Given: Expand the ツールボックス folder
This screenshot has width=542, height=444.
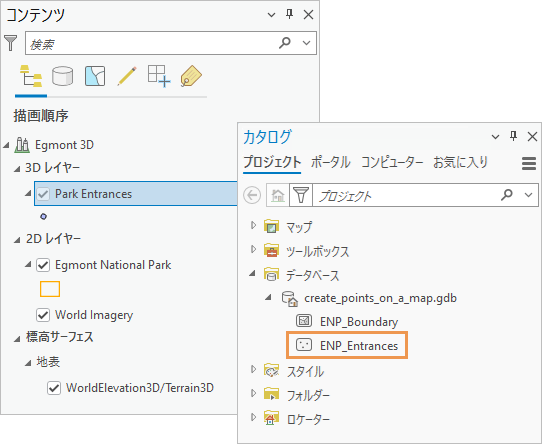Looking at the screenshot, I should pos(253,249).
